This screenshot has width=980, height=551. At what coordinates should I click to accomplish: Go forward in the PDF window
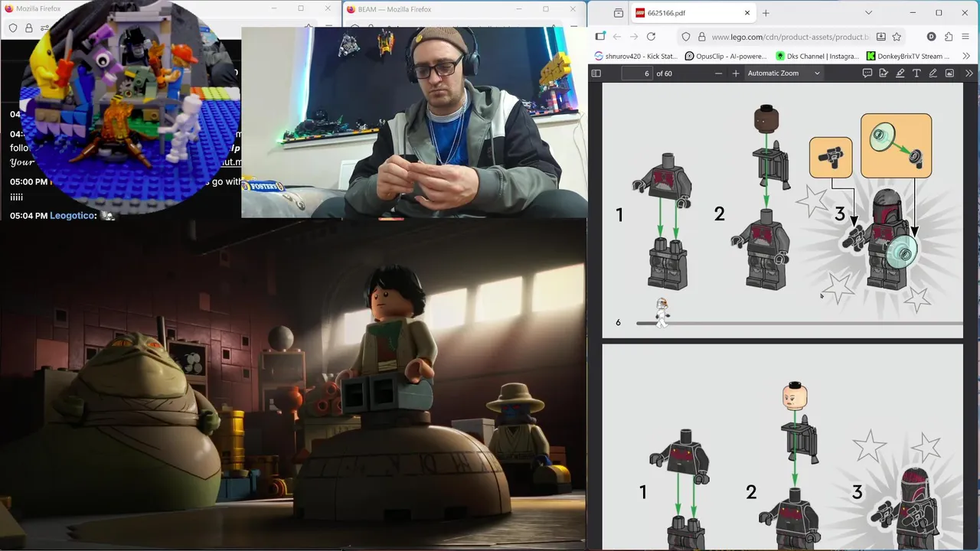tap(634, 37)
